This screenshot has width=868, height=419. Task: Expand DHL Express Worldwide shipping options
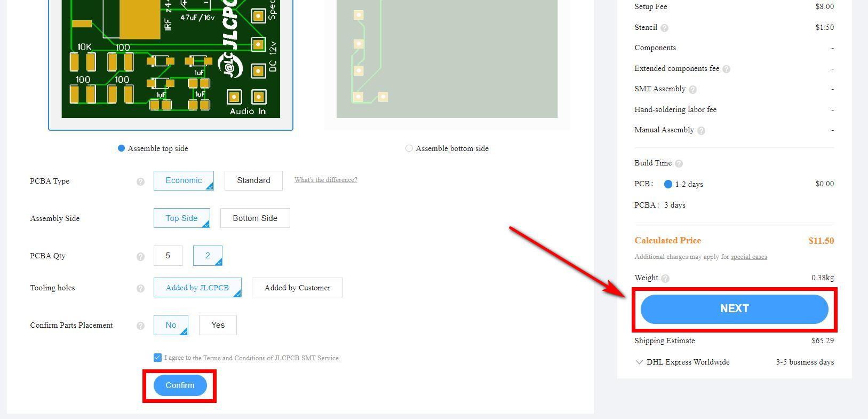coord(639,362)
